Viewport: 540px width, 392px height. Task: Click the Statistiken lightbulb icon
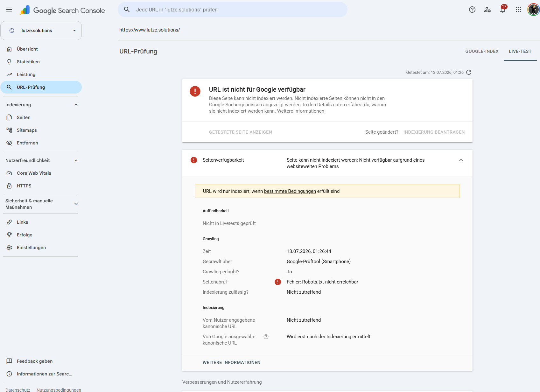pyautogui.click(x=9, y=62)
